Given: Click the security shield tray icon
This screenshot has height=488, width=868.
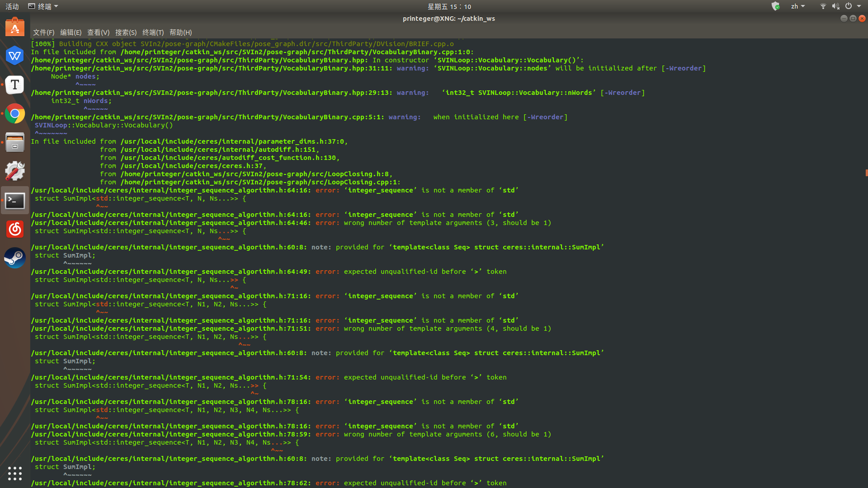Looking at the screenshot, I should pyautogui.click(x=775, y=6).
